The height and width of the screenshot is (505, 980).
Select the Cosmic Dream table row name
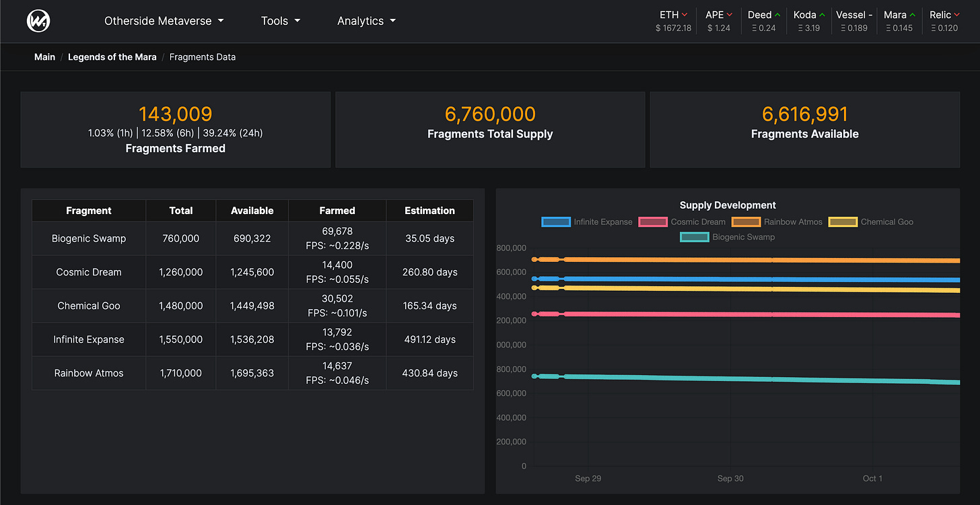pyautogui.click(x=89, y=272)
